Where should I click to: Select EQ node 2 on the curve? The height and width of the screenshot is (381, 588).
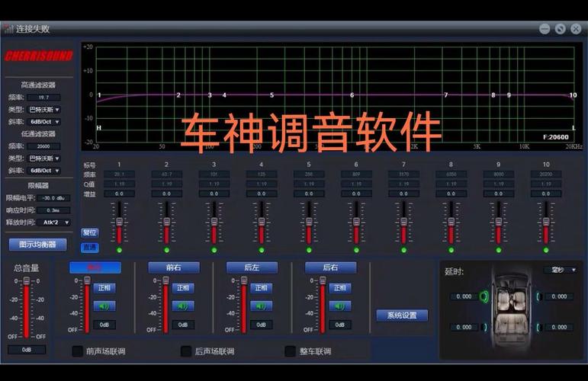tap(178, 95)
